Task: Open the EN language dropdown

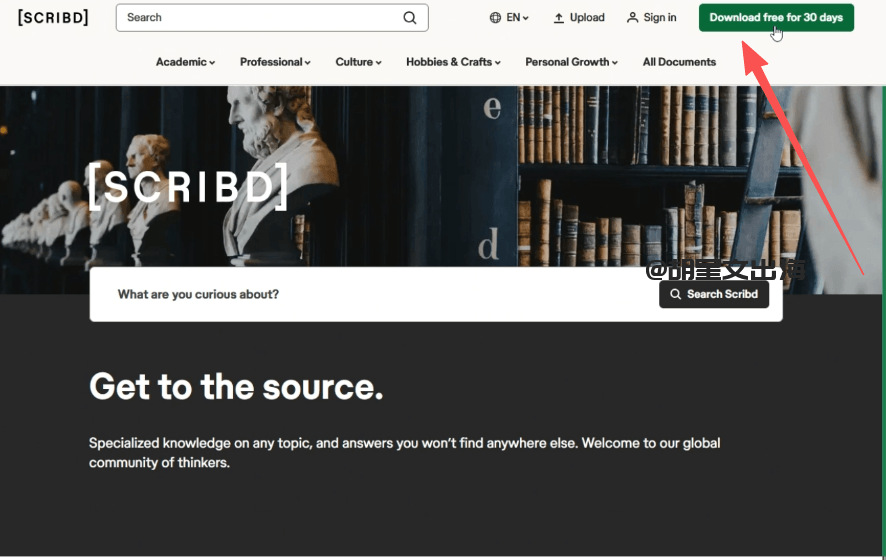Action: [509, 18]
